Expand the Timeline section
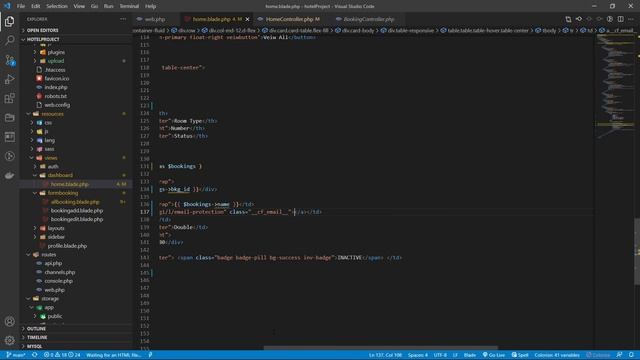This screenshot has width=640, height=360. click(37, 338)
